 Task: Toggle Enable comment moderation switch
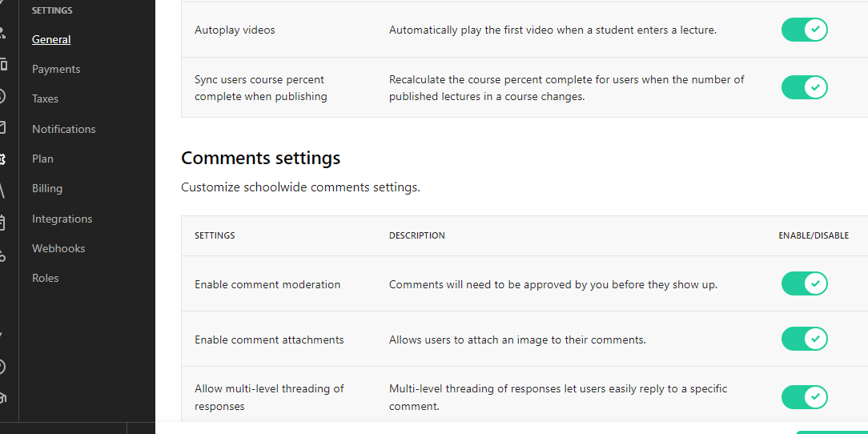804,283
